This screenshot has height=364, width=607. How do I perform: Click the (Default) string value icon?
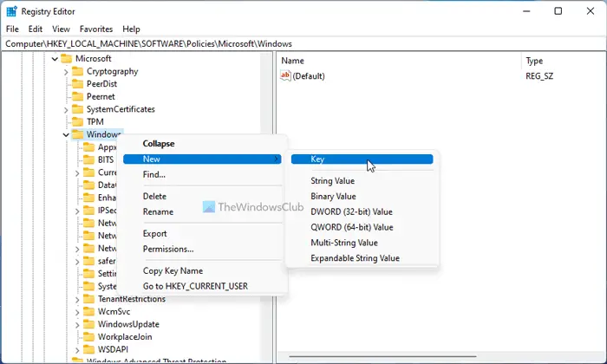(285, 75)
